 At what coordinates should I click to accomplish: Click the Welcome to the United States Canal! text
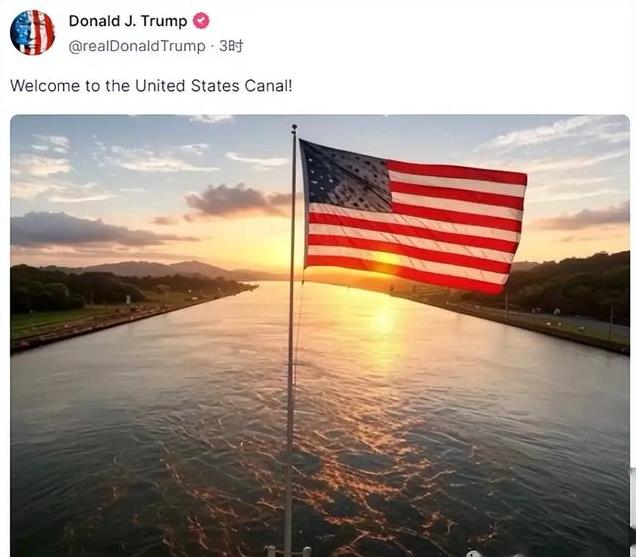pos(151,86)
